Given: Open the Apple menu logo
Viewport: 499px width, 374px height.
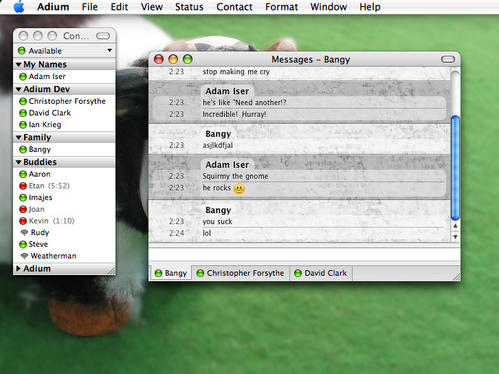Looking at the screenshot, I should tap(19, 7).
